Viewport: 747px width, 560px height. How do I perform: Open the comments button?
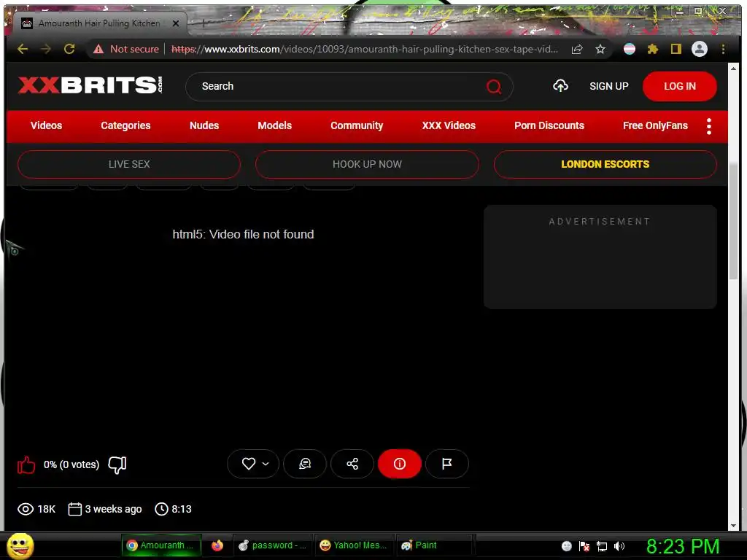pyautogui.click(x=305, y=464)
